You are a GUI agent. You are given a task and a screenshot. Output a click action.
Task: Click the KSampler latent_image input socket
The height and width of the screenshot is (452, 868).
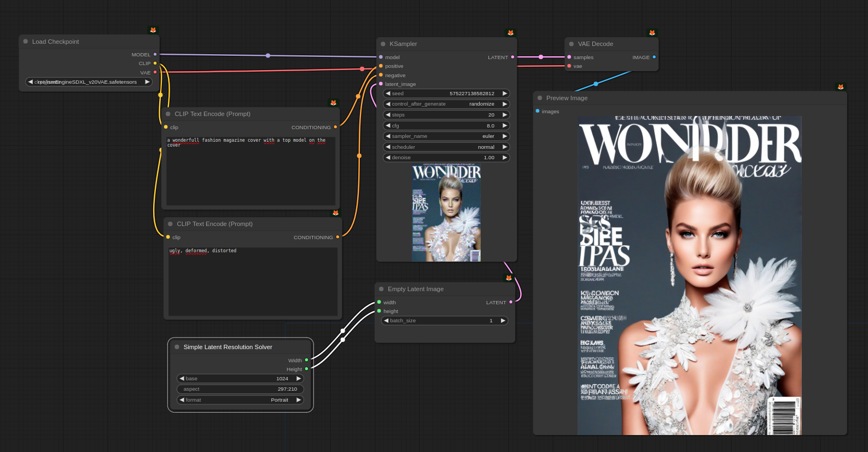click(381, 84)
